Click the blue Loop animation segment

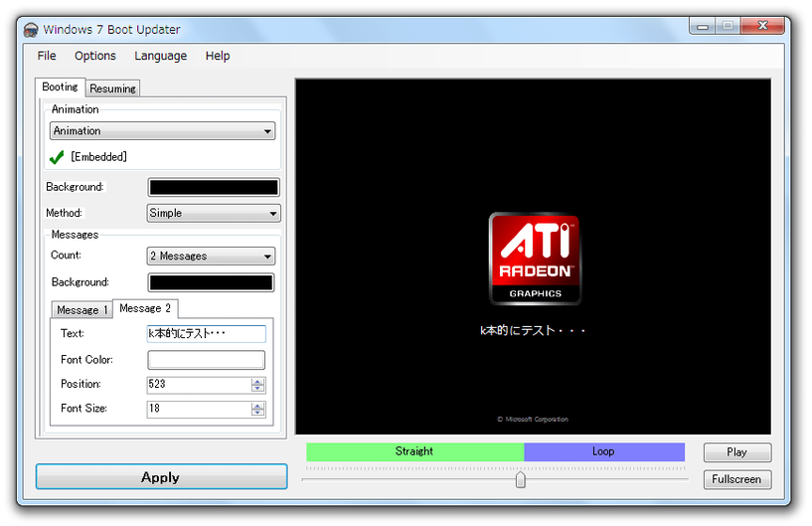(604, 451)
